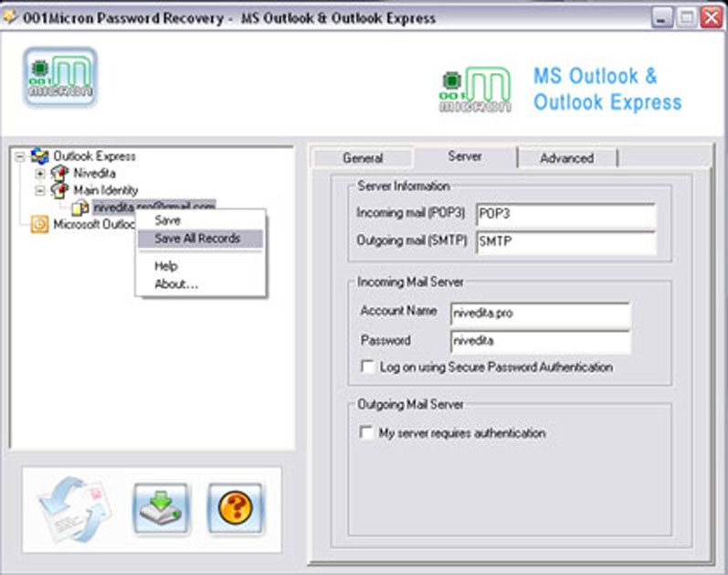The height and width of the screenshot is (575, 728).
Task: Select the Nivedita tree label
Action: pos(94,174)
